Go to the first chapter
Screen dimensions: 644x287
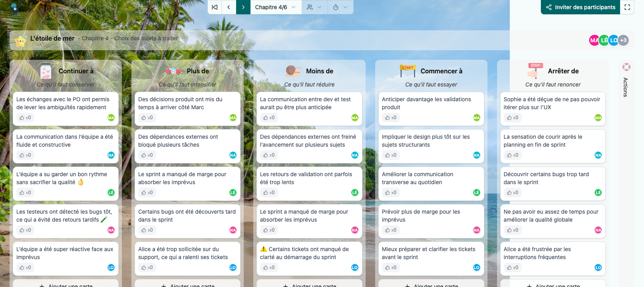(x=215, y=7)
